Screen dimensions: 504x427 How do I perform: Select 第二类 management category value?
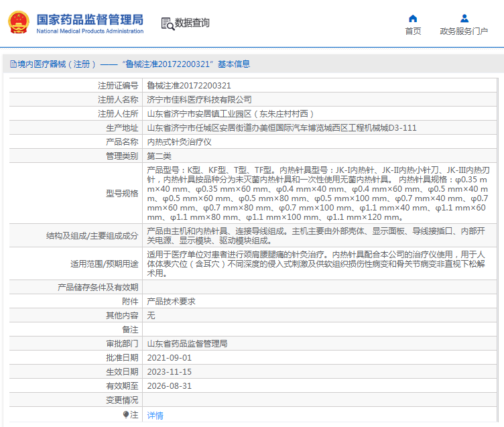159,156
